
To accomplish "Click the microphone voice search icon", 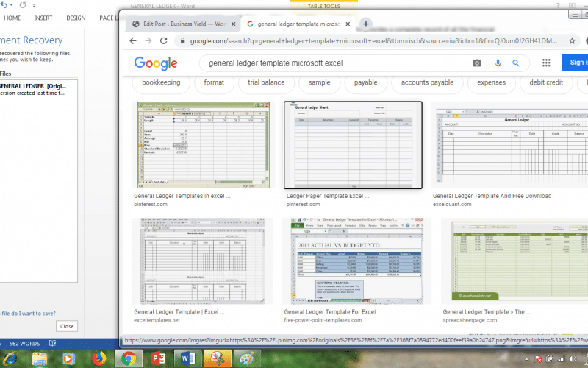I will [x=498, y=63].
